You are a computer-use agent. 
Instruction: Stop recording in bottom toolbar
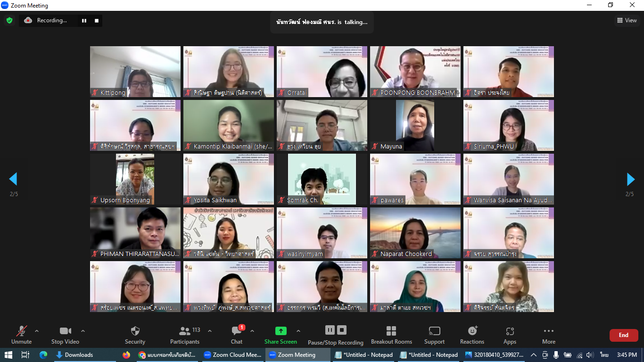342,330
